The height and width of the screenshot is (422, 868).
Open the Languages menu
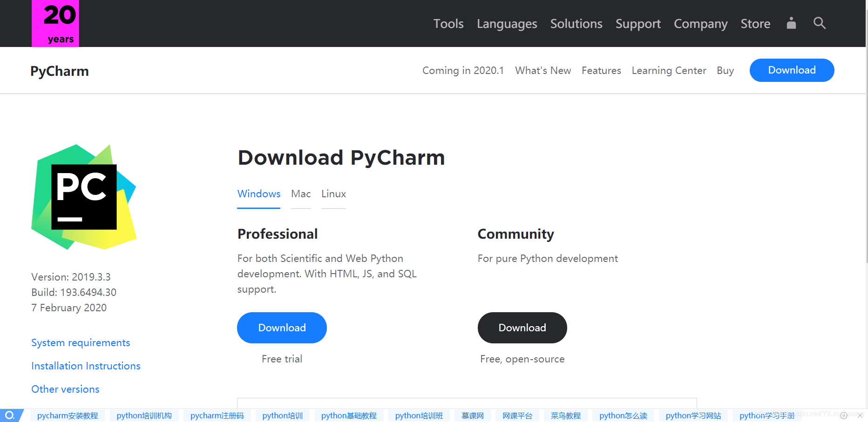point(507,24)
